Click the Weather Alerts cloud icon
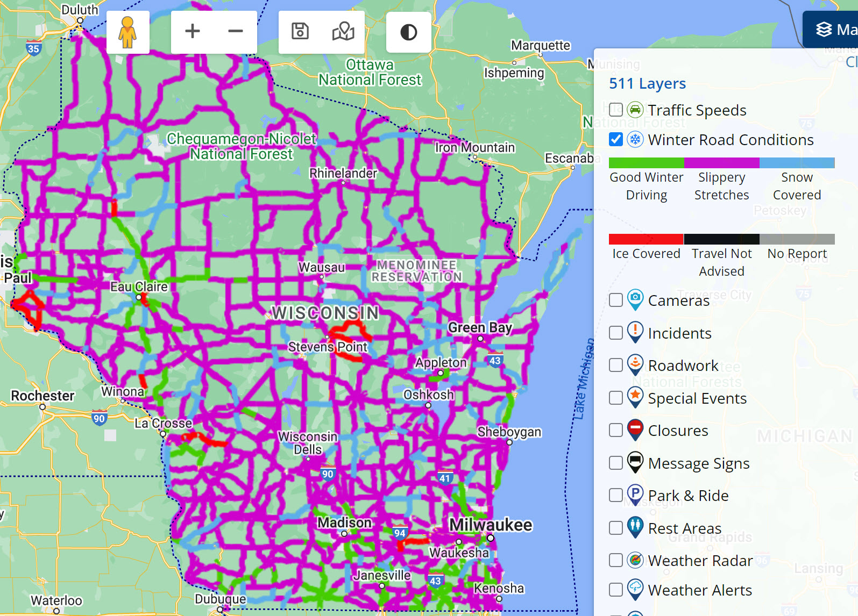858x616 pixels. point(635,589)
